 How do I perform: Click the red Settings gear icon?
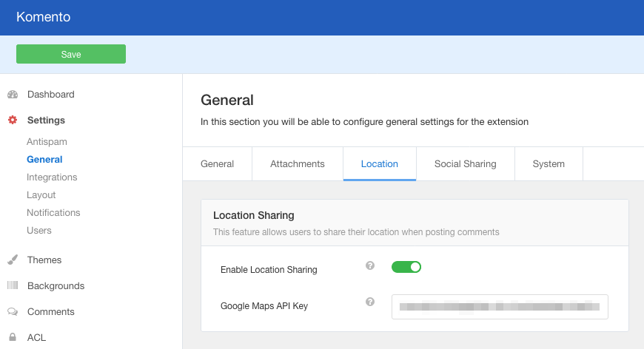tap(13, 120)
